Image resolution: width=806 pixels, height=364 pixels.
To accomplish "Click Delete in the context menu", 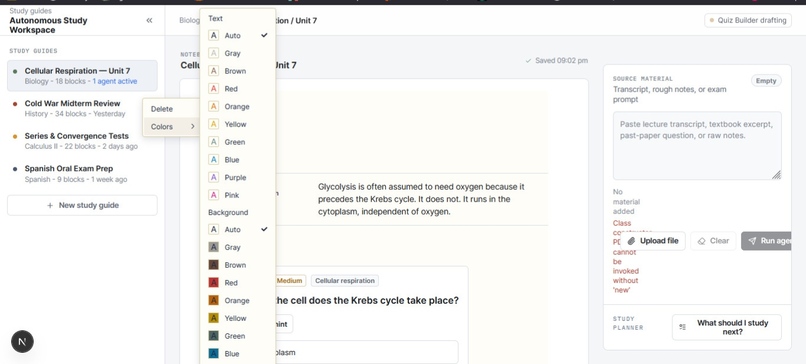I will click(x=171, y=109).
